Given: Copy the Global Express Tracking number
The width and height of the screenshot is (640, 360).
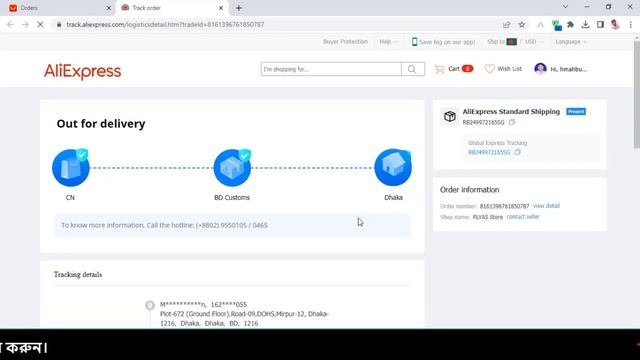Looking at the screenshot, I should (x=518, y=152).
